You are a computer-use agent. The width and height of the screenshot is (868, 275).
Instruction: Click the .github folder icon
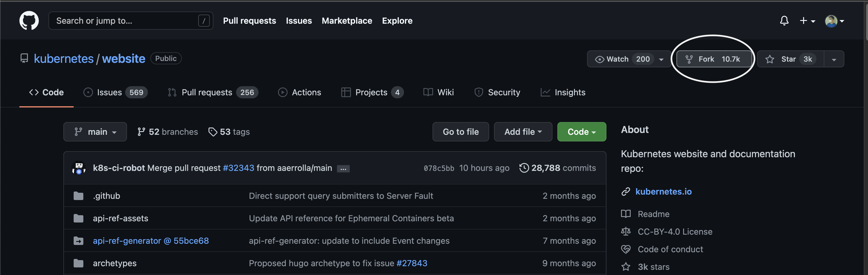(x=78, y=196)
